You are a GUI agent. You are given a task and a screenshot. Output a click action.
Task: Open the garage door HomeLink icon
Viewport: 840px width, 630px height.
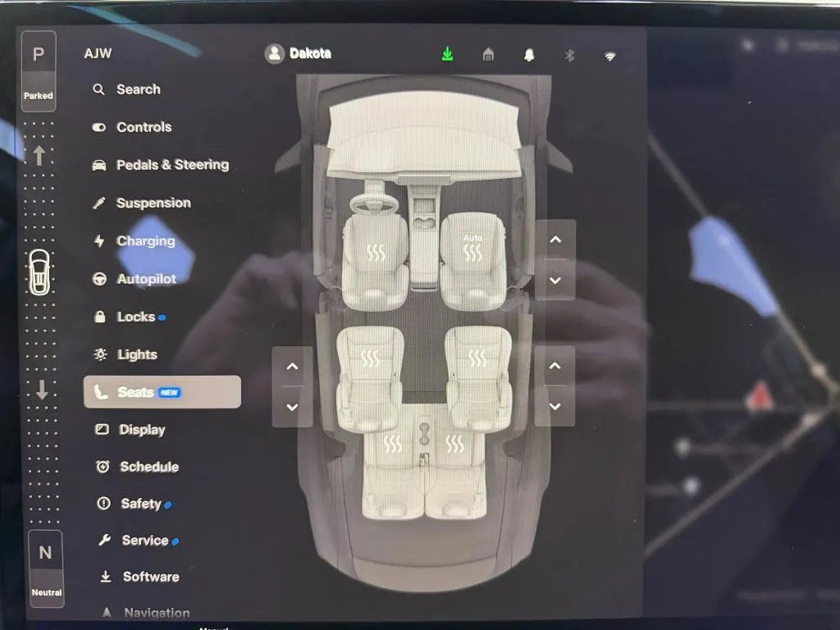[488, 55]
